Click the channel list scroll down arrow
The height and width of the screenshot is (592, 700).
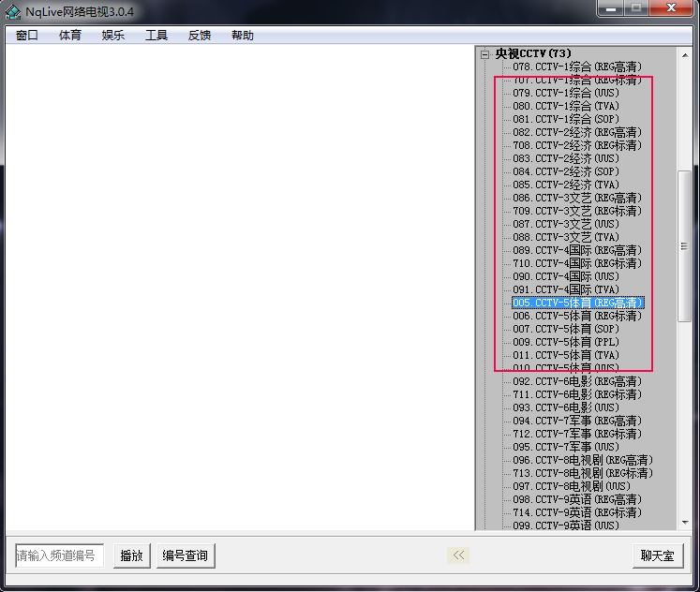click(x=685, y=523)
